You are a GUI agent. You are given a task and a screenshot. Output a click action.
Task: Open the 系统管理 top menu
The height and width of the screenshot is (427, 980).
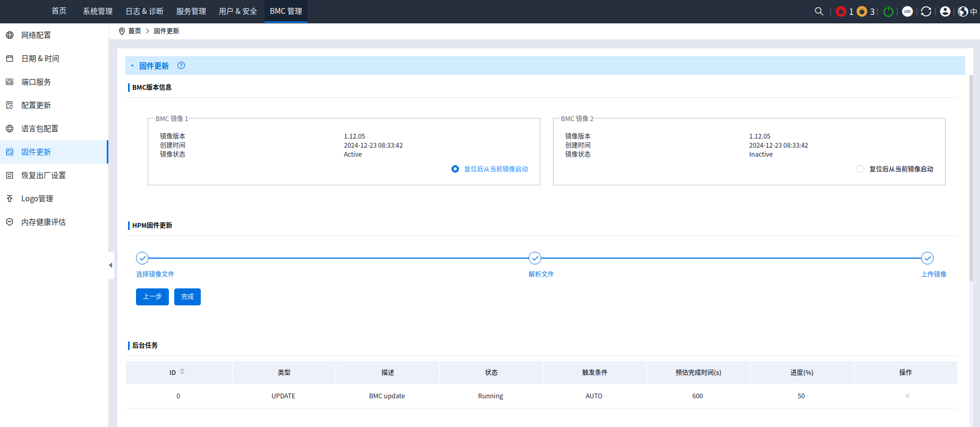click(98, 11)
